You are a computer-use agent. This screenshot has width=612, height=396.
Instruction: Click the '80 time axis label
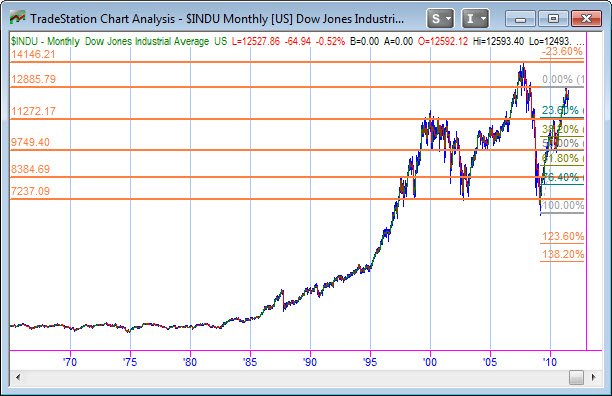tap(190, 362)
